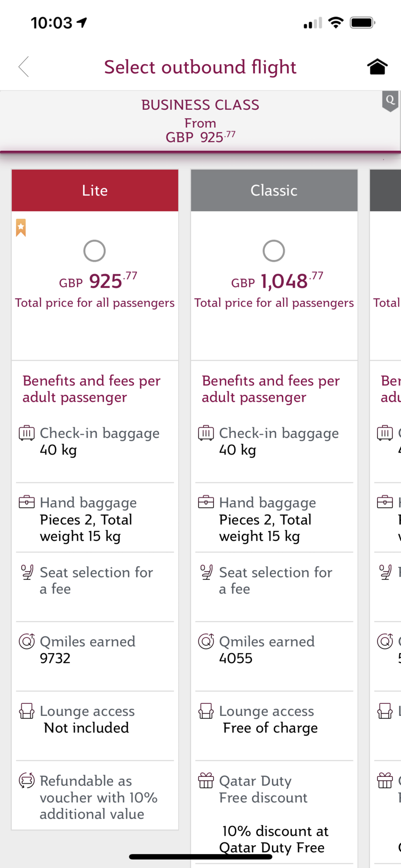Select the Classic fare radio button
401x868 pixels.
click(274, 251)
